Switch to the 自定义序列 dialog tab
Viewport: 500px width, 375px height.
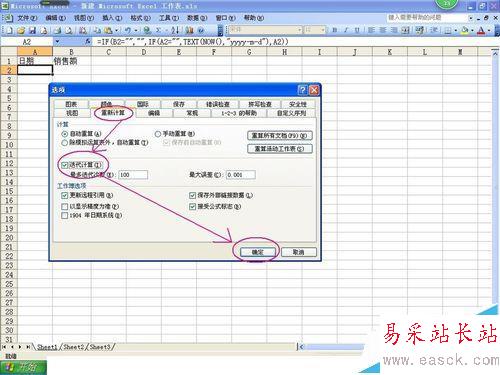(292, 113)
